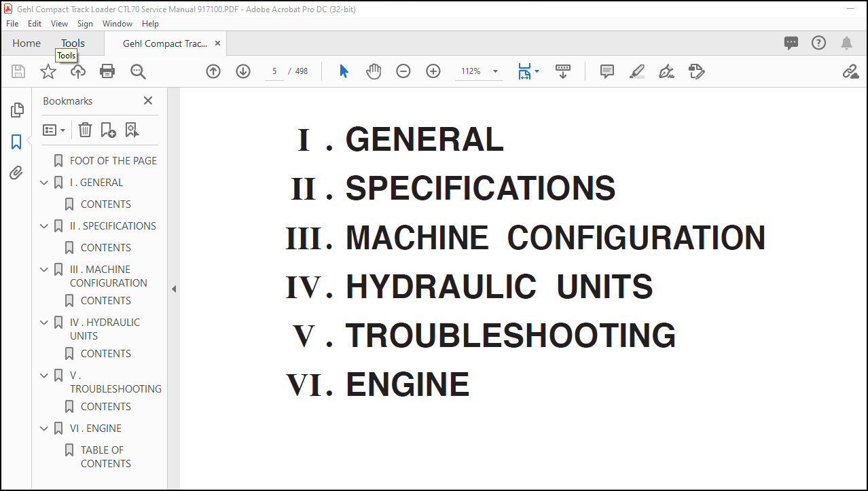Screen dimensions: 868x491
Task: Open the Find text magnifier icon
Action: [x=139, y=71]
